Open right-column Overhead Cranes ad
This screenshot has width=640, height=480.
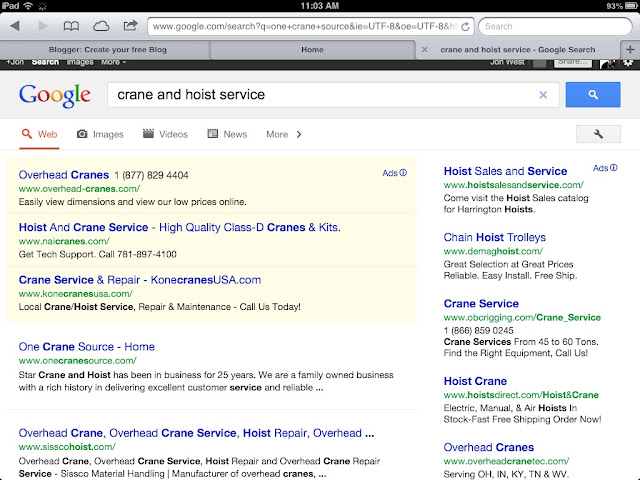point(489,447)
